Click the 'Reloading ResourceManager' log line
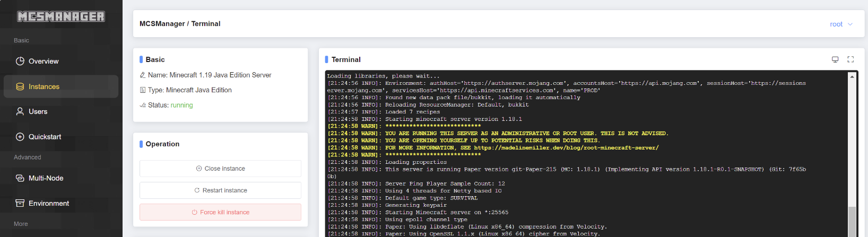This screenshot has width=868, height=237. [x=428, y=105]
